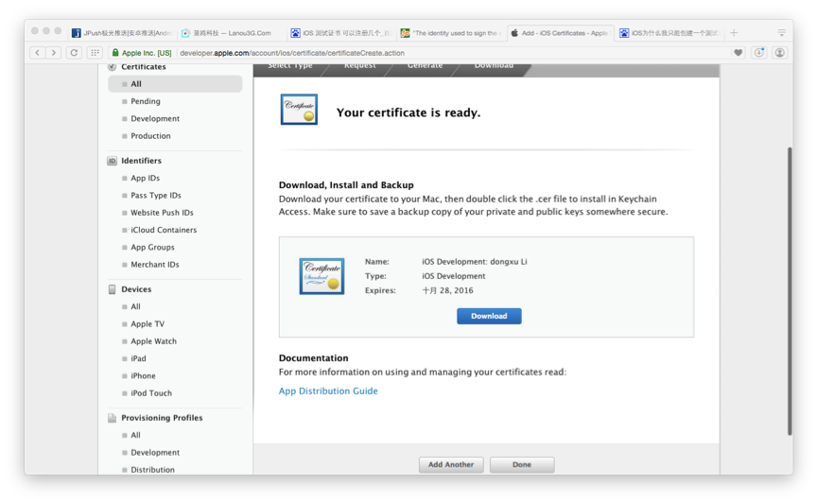Open the downloads icon in toolbar

tap(759, 53)
